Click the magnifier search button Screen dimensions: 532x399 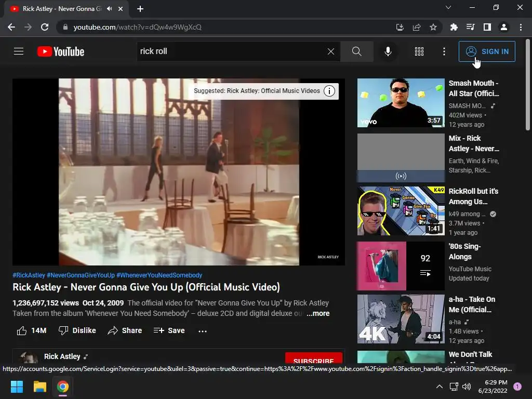tap(356, 51)
